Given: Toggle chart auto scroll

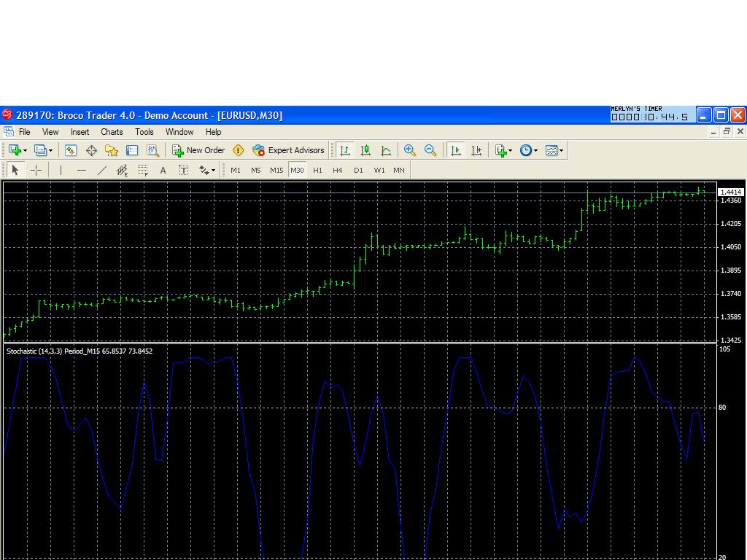Looking at the screenshot, I should click(455, 150).
